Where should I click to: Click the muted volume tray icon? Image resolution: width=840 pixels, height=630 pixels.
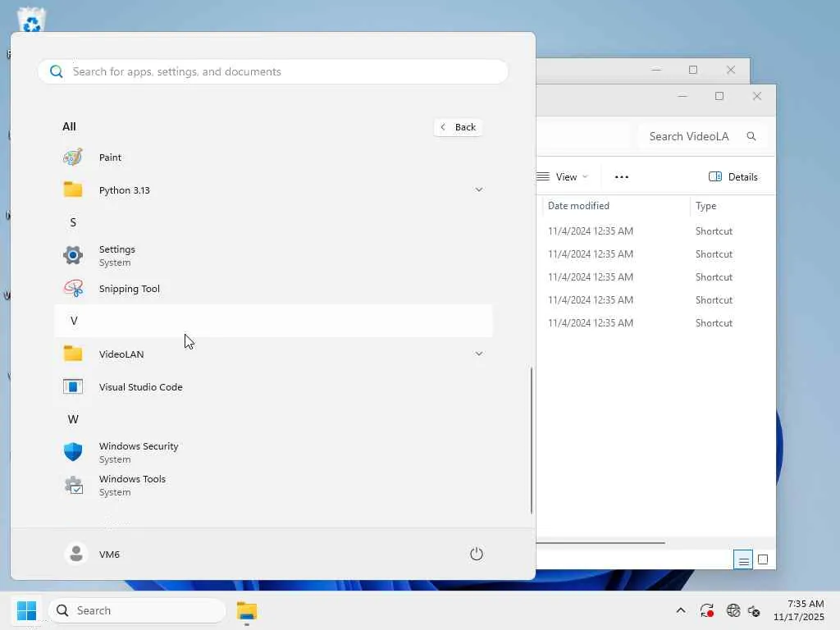[754, 610]
